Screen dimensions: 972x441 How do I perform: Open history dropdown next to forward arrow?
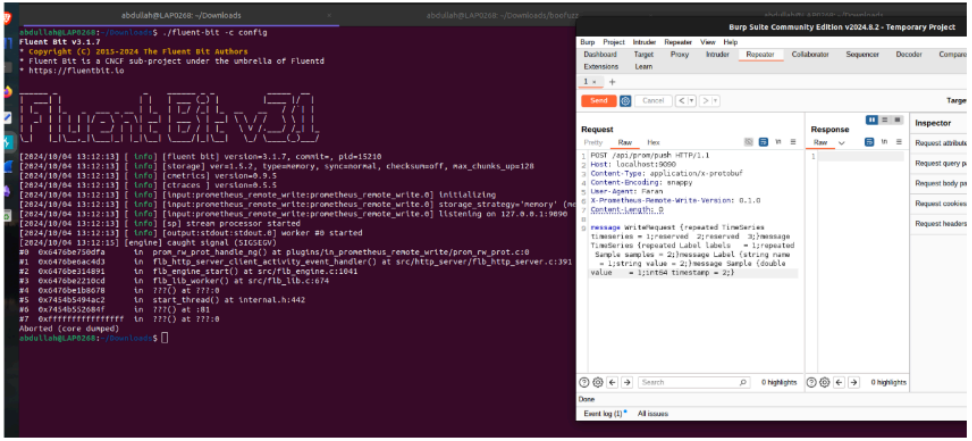[715, 100]
